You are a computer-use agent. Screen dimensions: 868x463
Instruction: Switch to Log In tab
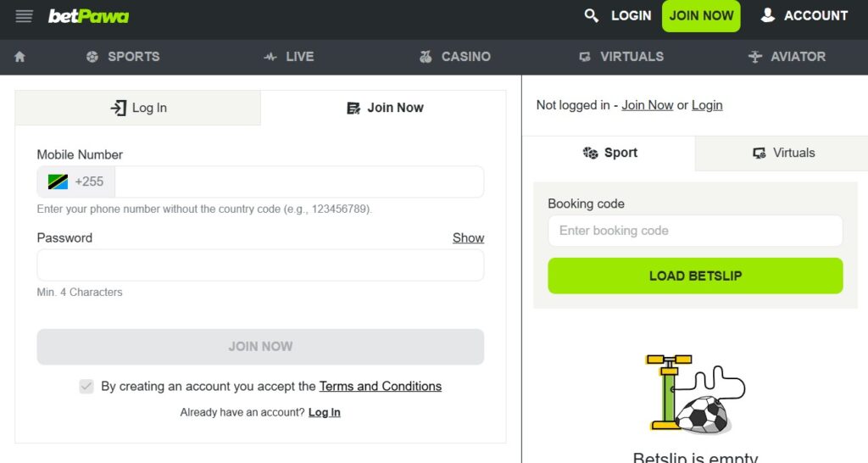(138, 108)
